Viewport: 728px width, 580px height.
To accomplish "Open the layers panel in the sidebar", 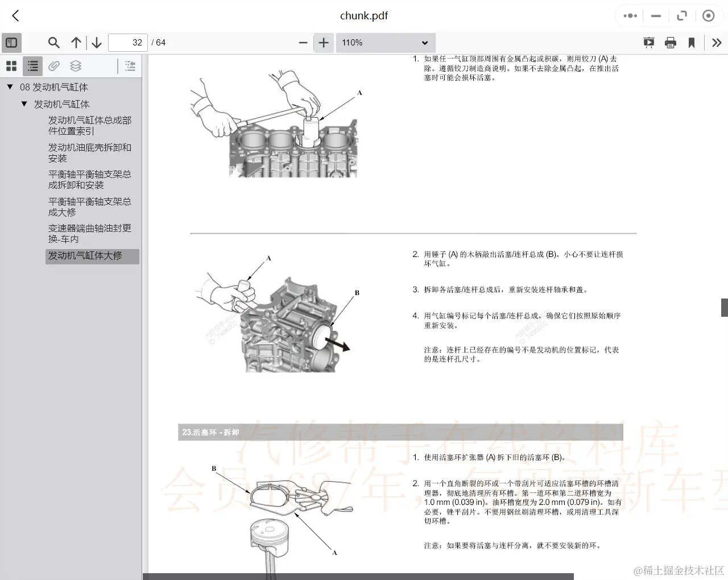I will 76,65.
